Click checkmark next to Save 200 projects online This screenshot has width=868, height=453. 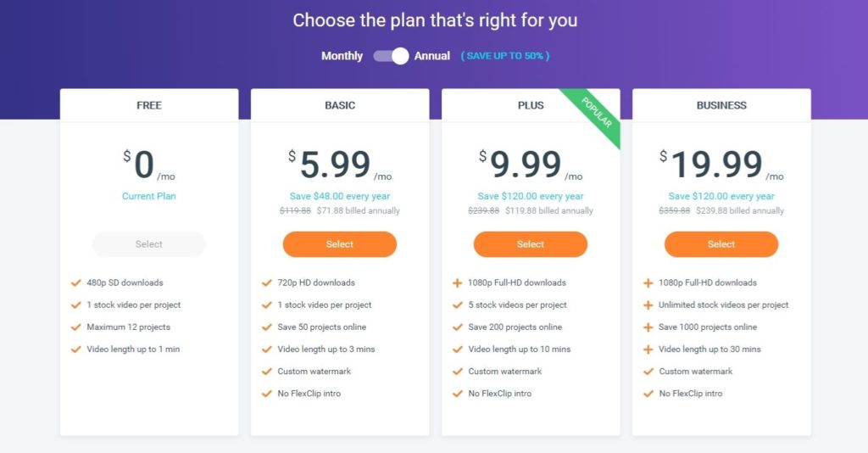tap(457, 327)
